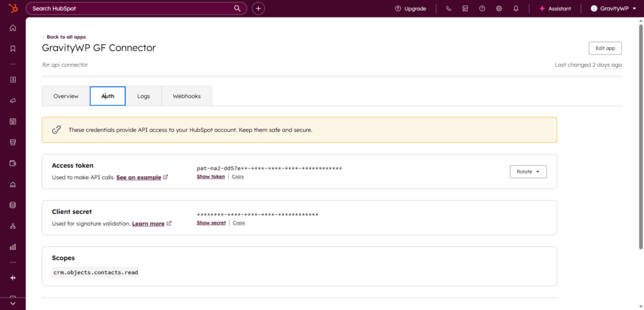Screen dimensions: 644x310
Task: Open the Assistant panel
Action: tap(555, 9)
